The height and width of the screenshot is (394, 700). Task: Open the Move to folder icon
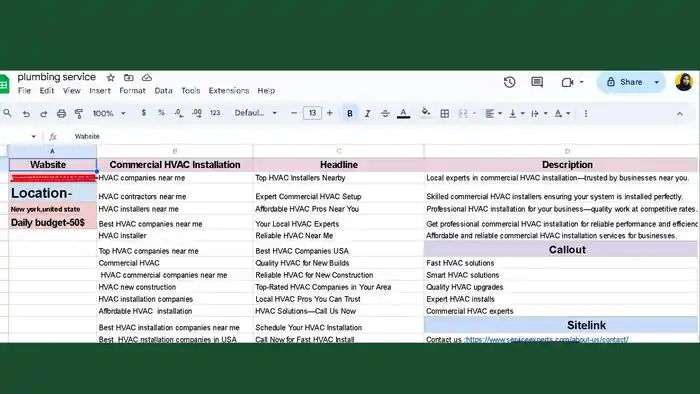[129, 78]
